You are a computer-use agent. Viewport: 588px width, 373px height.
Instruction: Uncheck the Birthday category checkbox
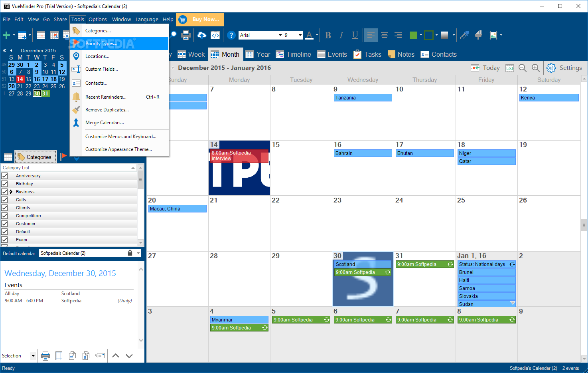pos(5,184)
